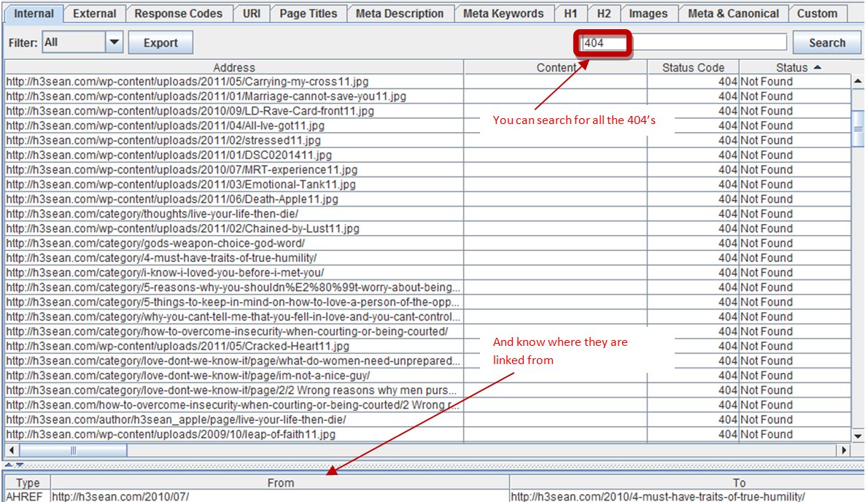Screen dimensions: 868x502
Task: Switch to the External tab
Action: click(94, 13)
